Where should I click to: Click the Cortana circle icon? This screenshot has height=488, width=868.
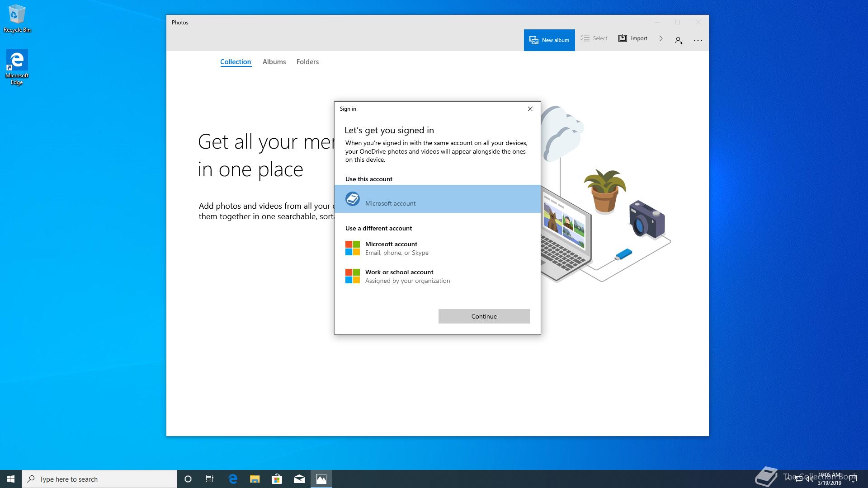pyautogui.click(x=188, y=479)
